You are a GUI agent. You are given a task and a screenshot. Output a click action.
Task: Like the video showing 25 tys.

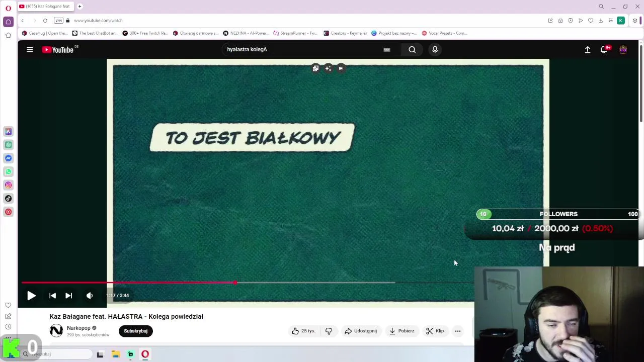303,331
